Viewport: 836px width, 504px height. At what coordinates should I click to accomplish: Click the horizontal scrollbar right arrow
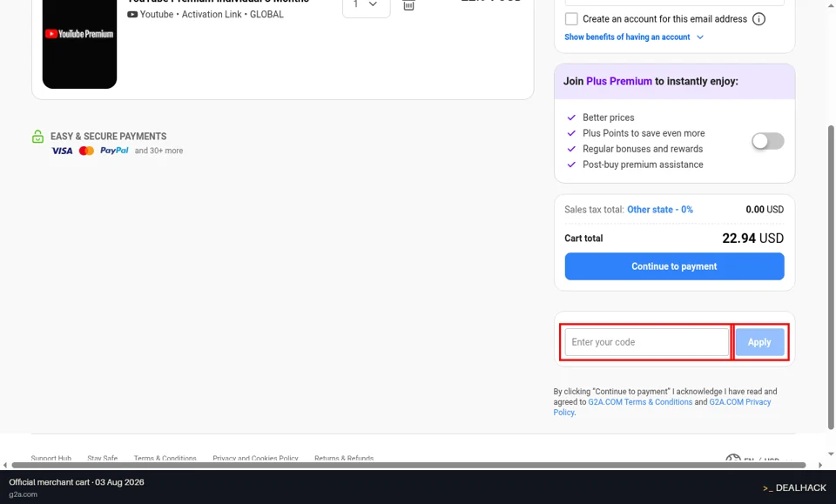(x=820, y=465)
